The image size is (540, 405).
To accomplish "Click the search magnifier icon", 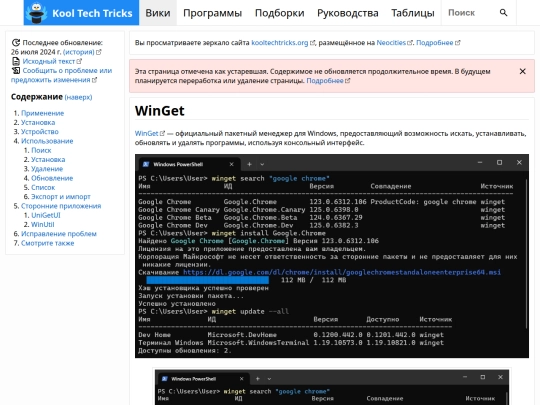I will [503, 13].
